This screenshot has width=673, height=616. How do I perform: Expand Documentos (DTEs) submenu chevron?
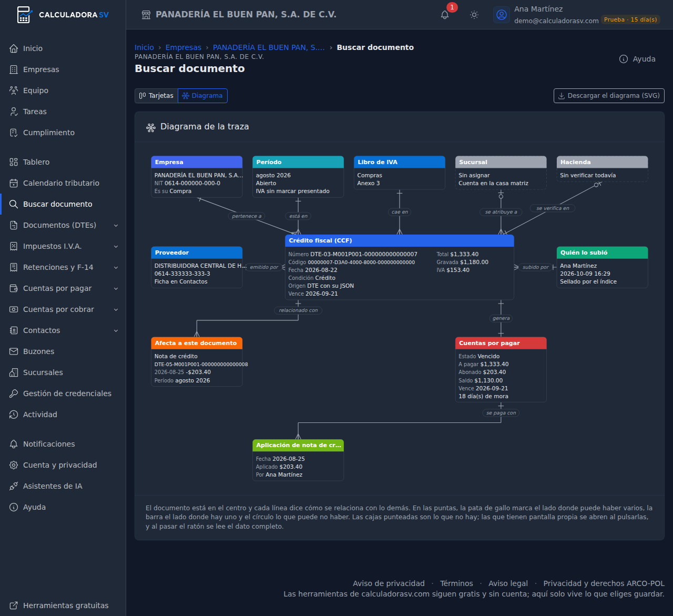pos(116,225)
